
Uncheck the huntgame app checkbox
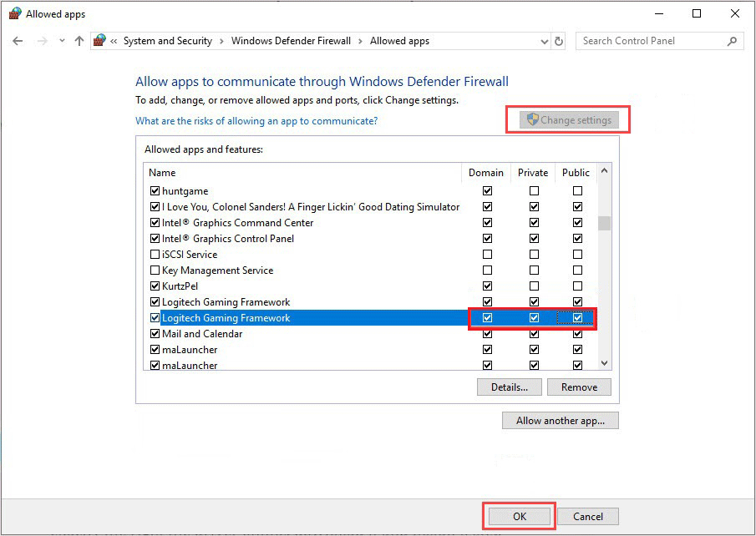155,191
